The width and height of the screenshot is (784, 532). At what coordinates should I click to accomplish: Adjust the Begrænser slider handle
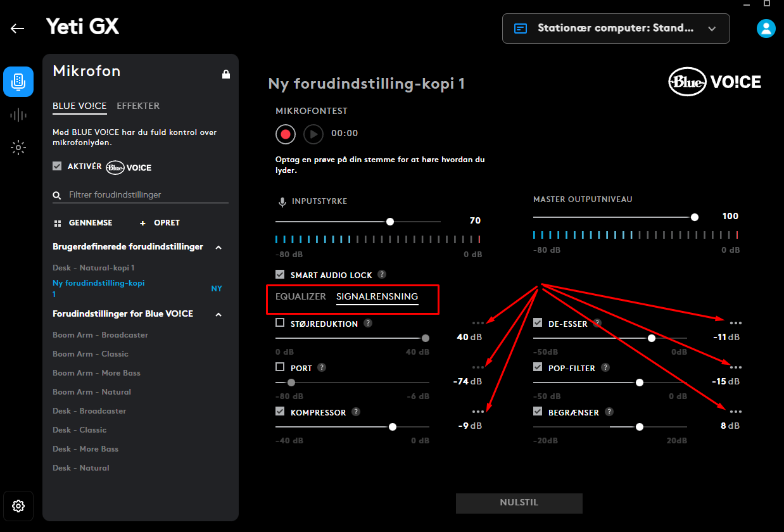640,427
